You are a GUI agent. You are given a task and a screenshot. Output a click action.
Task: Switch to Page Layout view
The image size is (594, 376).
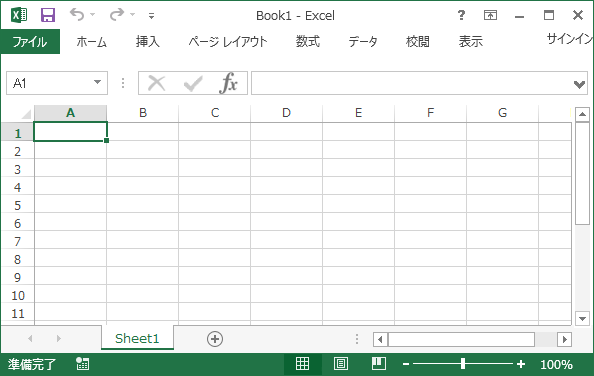click(341, 364)
